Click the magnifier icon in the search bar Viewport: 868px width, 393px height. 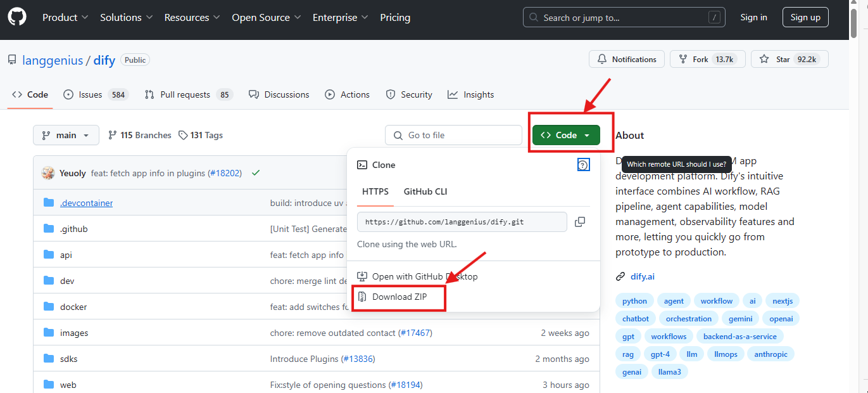(x=534, y=18)
